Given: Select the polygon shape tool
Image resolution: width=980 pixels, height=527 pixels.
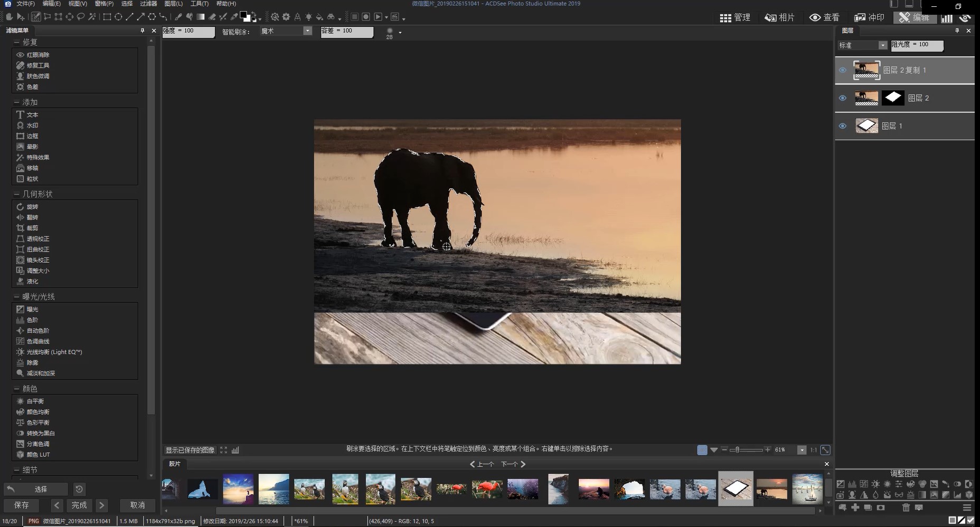Looking at the screenshot, I should coord(152,17).
